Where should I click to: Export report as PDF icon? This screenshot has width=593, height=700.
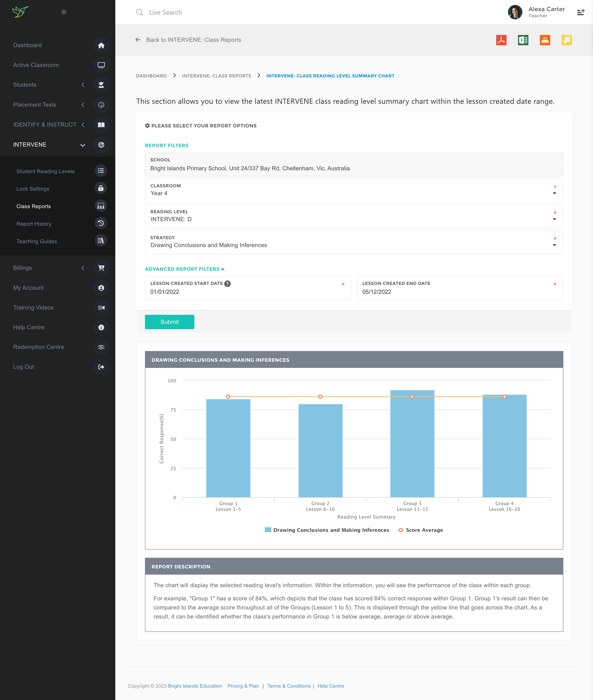tap(501, 40)
